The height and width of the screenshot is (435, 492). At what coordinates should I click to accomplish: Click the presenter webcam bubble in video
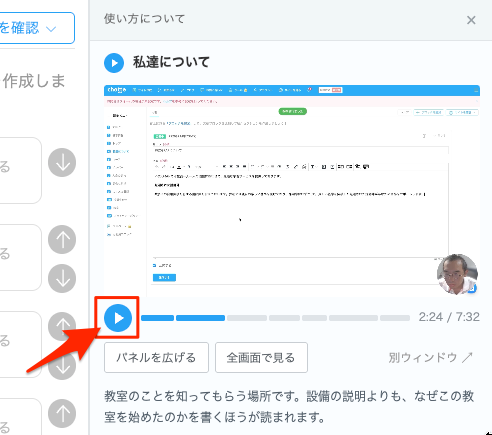pyautogui.click(x=457, y=274)
